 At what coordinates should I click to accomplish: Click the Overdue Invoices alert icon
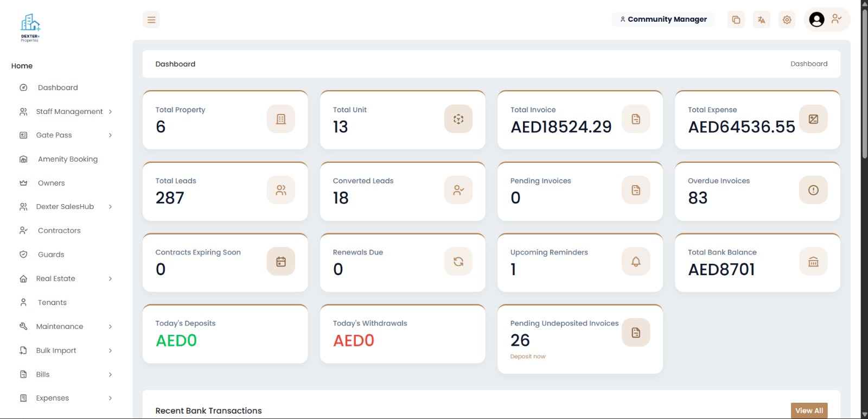(x=813, y=190)
